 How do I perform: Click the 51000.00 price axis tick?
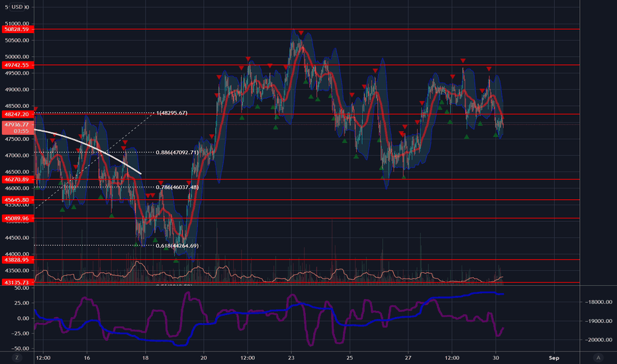point(18,23)
